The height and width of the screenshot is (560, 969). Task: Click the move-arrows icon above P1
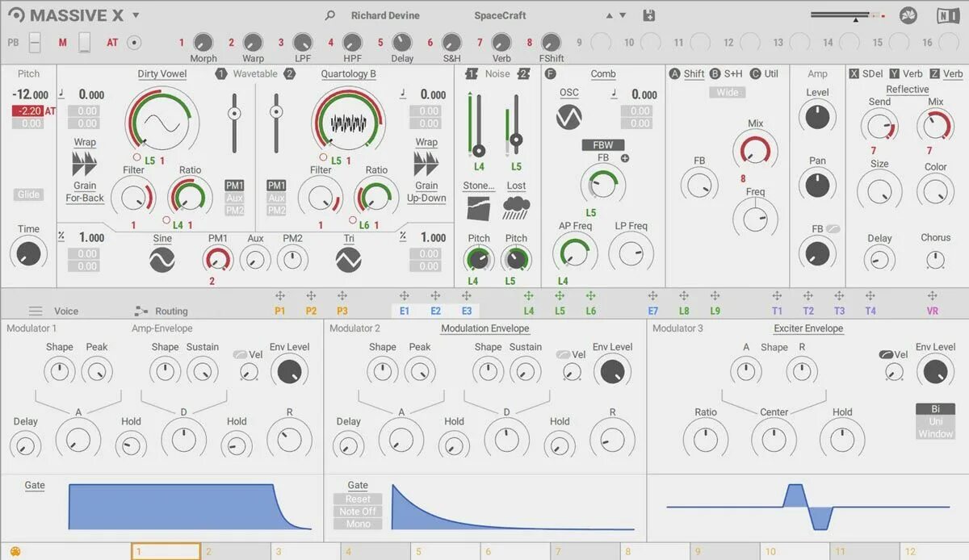click(x=280, y=296)
